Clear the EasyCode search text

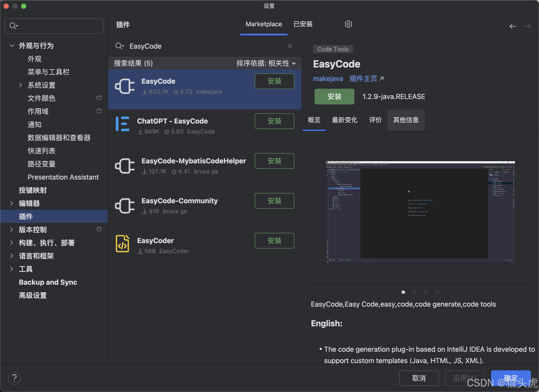coord(289,46)
